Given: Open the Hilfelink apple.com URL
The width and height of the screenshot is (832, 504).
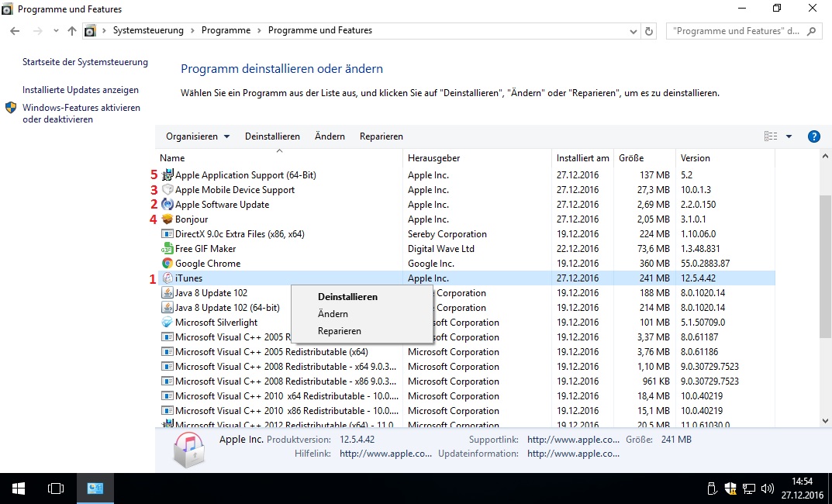Looking at the screenshot, I should tap(385, 454).
